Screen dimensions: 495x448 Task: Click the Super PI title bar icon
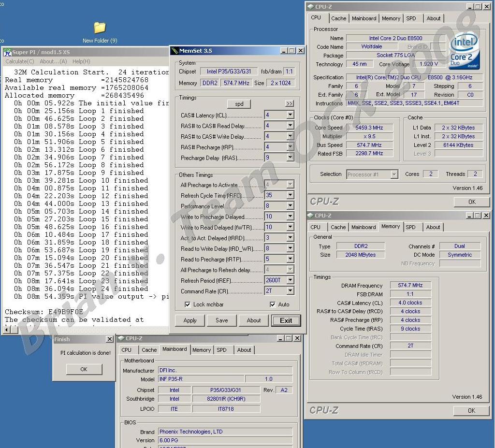(7, 52)
